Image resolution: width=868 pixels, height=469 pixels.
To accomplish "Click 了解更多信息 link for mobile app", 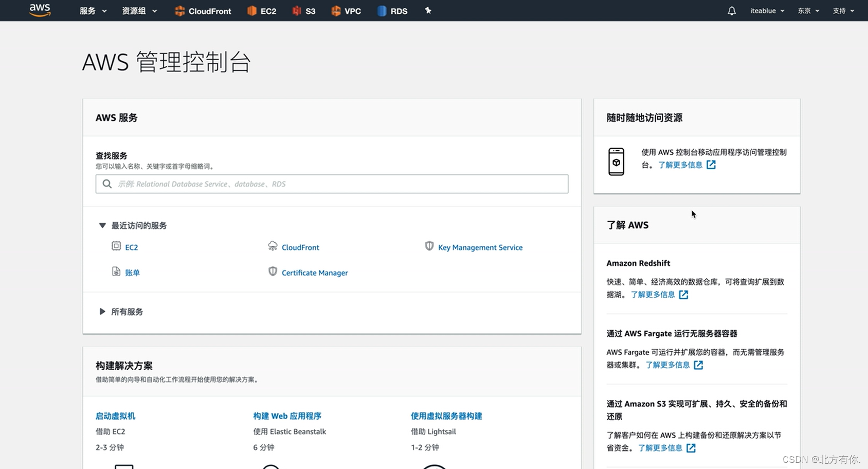I will coord(680,165).
